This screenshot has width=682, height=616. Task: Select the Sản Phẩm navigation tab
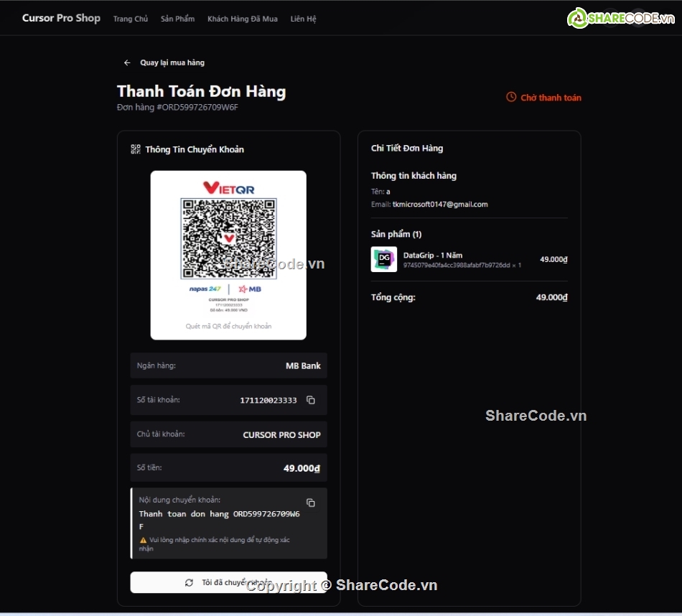[x=177, y=19]
